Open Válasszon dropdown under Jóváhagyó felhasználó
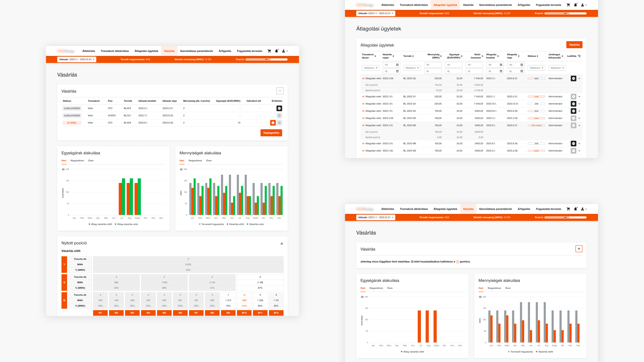Image resolution: width=644 pixels, height=362 pixels. point(557,68)
